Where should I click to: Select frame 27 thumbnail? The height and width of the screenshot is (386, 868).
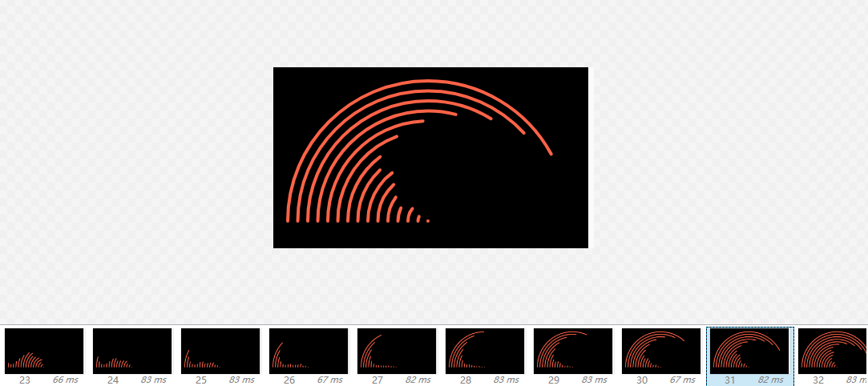click(x=397, y=351)
